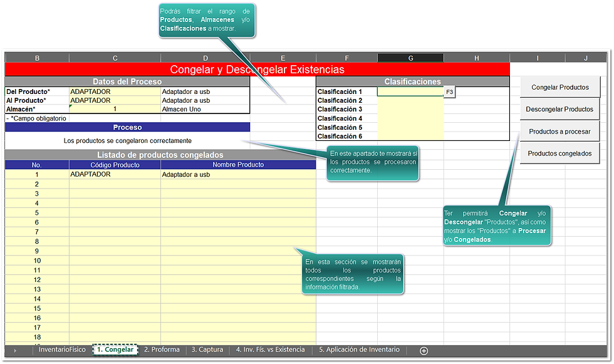Screen dimensions: 614x364
Task: Open Productos a procesar
Action: [x=560, y=132]
